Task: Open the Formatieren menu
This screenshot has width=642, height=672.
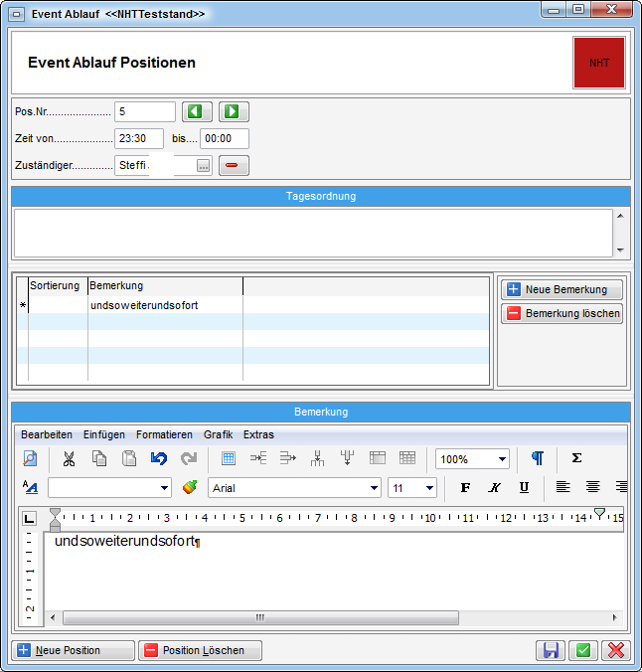Action: point(164,434)
